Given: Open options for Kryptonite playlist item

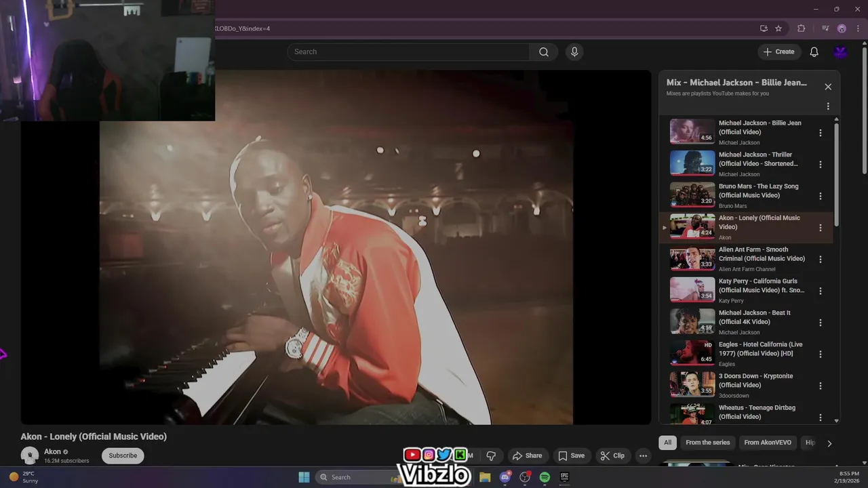Looking at the screenshot, I should click(821, 386).
